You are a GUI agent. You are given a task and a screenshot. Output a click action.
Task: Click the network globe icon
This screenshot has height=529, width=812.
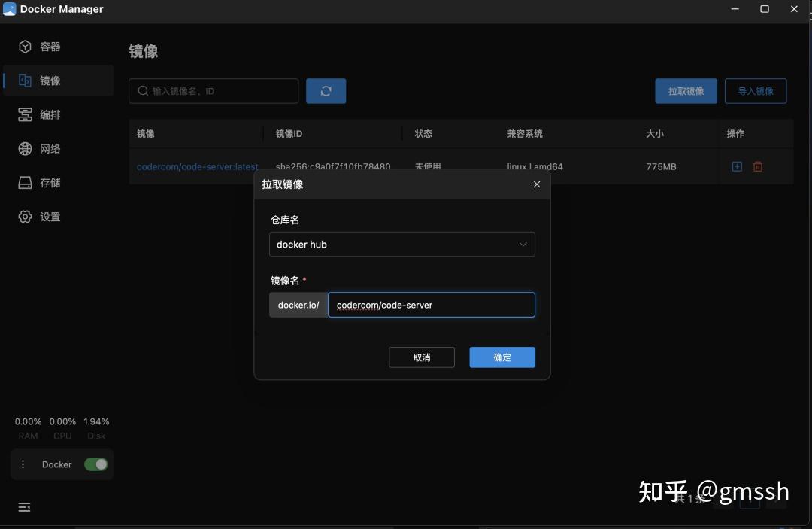(x=25, y=149)
